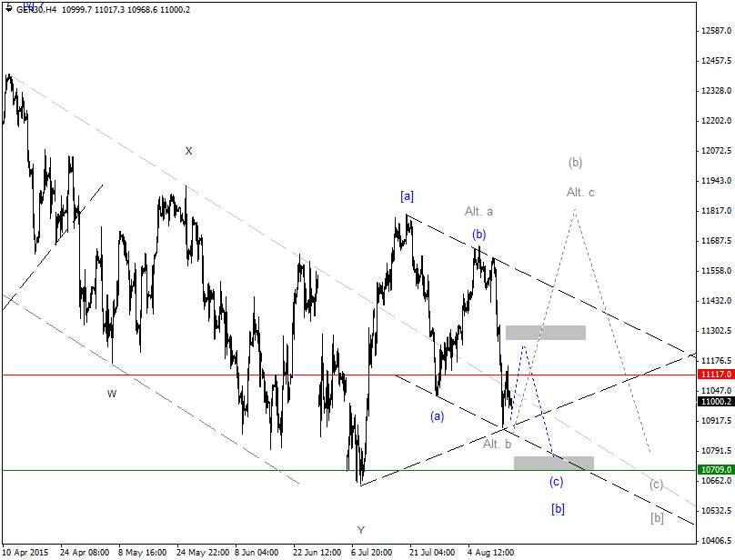Screen dimensions: 735x560
Task: Select the green 10709.0 price tag
Action: coord(715,470)
